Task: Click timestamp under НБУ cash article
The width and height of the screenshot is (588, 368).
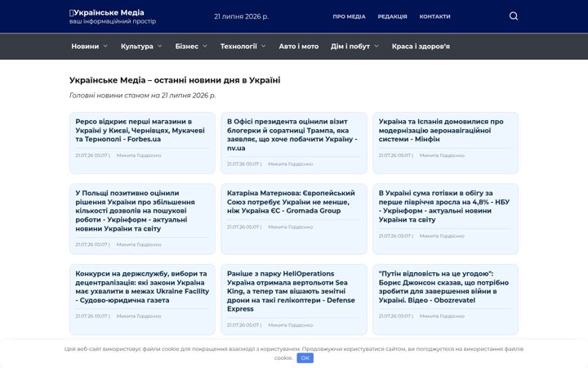Action: (395, 236)
